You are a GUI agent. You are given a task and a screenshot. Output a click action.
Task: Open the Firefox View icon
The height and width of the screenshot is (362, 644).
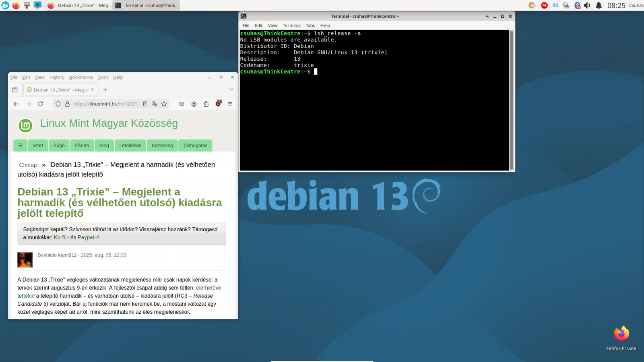pyautogui.click(x=15, y=90)
